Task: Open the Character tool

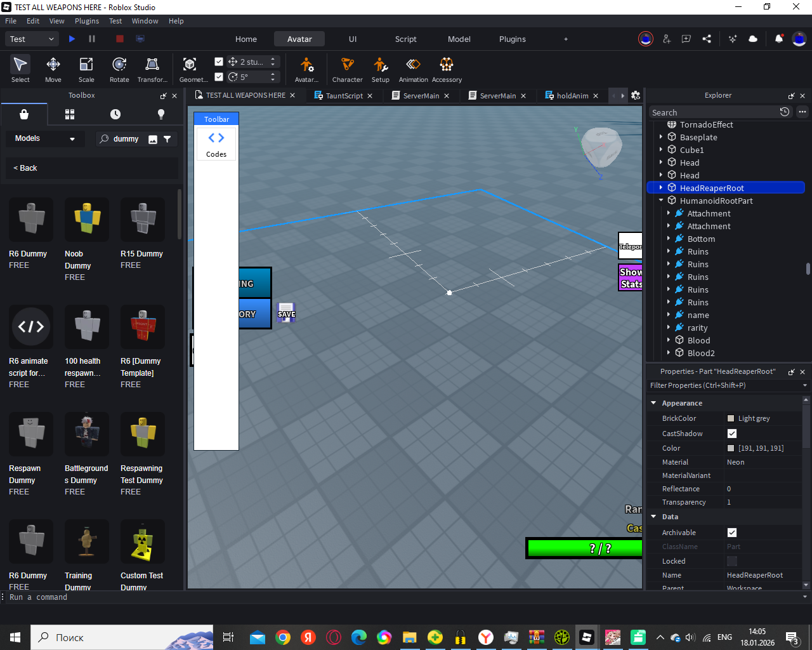Action: (x=347, y=69)
